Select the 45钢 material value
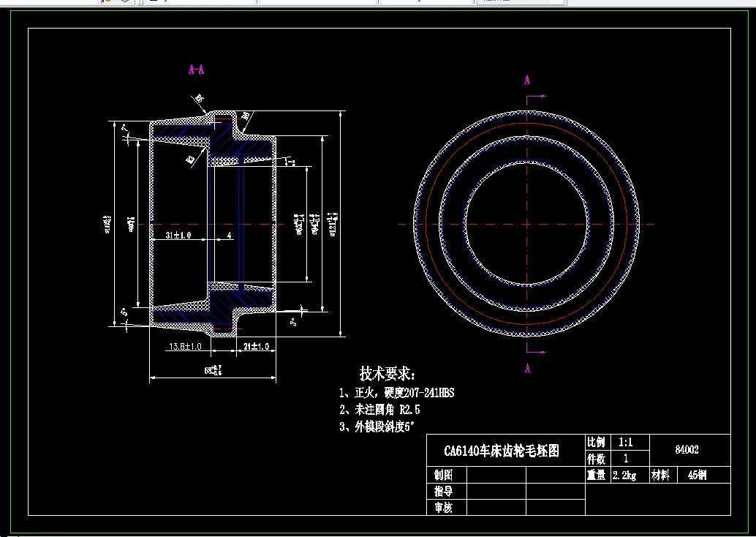756x537 pixels. (697, 475)
